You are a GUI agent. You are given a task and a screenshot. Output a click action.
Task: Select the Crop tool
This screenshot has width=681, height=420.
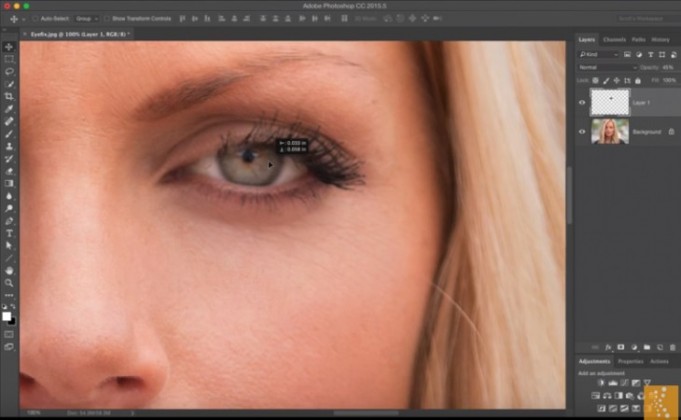(x=9, y=96)
